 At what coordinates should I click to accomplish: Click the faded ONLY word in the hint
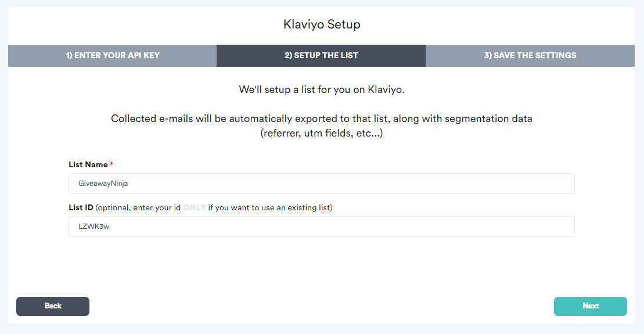point(195,207)
